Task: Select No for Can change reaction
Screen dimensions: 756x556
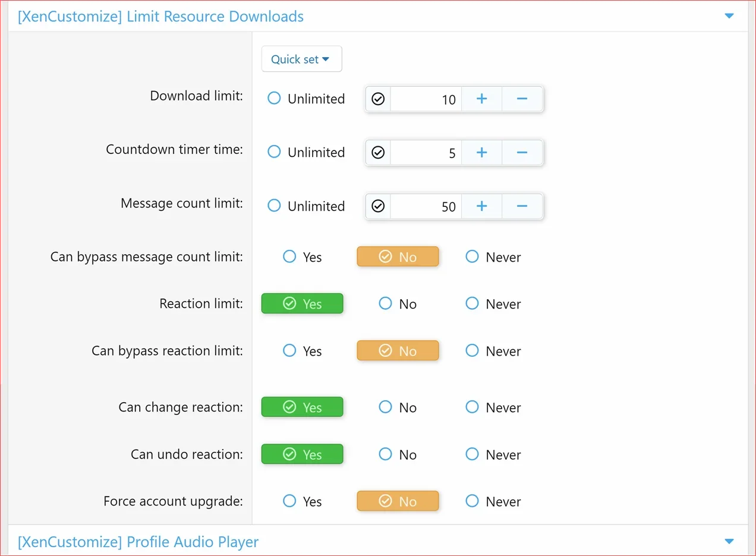Action: click(x=386, y=407)
